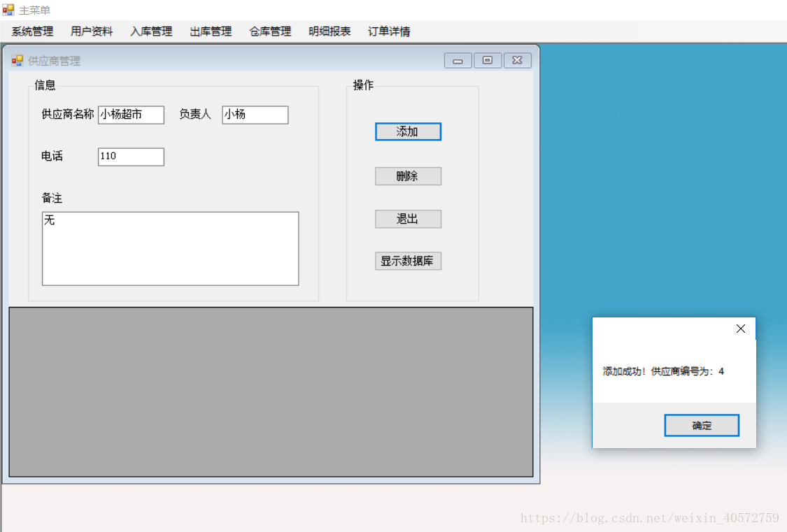The image size is (787, 532).
Task: Open the 明细报表 menu
Action: (x=329, y=31)
